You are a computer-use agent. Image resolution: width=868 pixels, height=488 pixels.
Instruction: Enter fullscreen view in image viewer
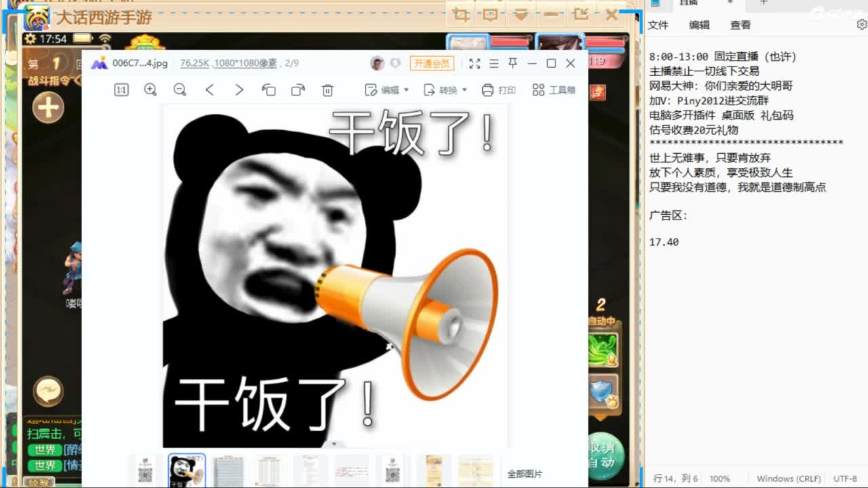[475, 63]
